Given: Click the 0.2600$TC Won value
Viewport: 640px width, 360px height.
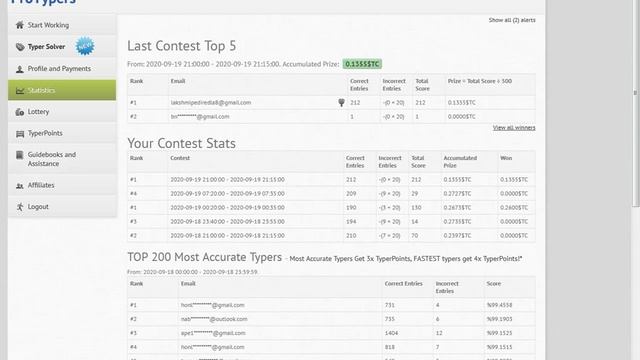Looking at the screenshot, I should 514,208.
